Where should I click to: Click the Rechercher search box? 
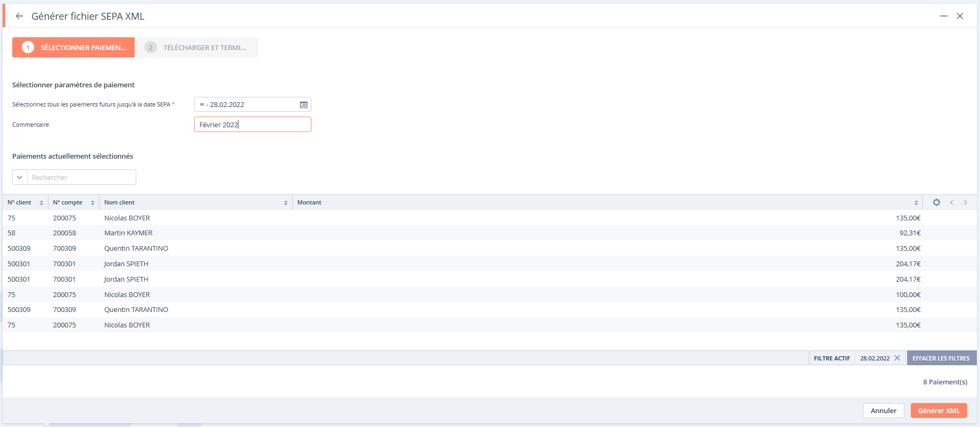point(81,177)
